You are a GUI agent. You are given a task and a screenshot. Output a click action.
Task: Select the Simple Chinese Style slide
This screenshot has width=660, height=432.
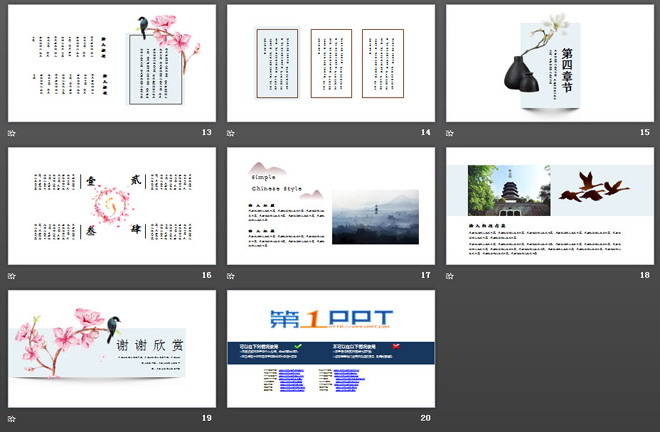point(330,206)
